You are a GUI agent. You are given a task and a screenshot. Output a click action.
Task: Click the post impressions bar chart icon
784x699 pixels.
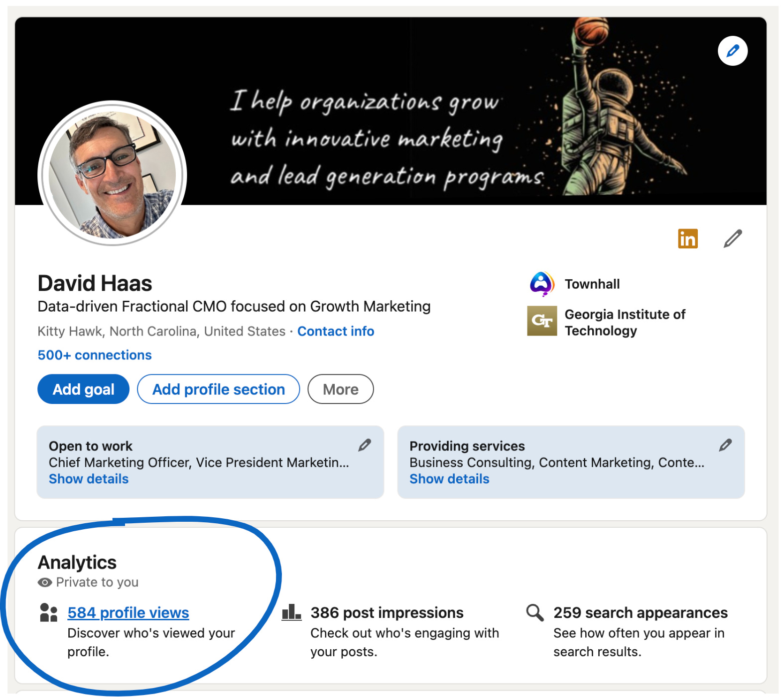(291, 612)
